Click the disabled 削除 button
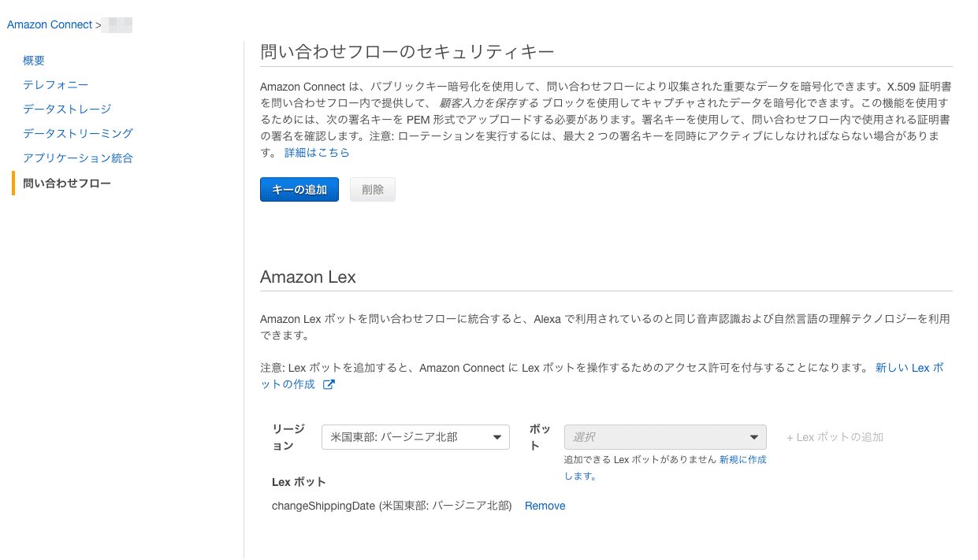This screenshot has width=978, height=560. (373, 190)
